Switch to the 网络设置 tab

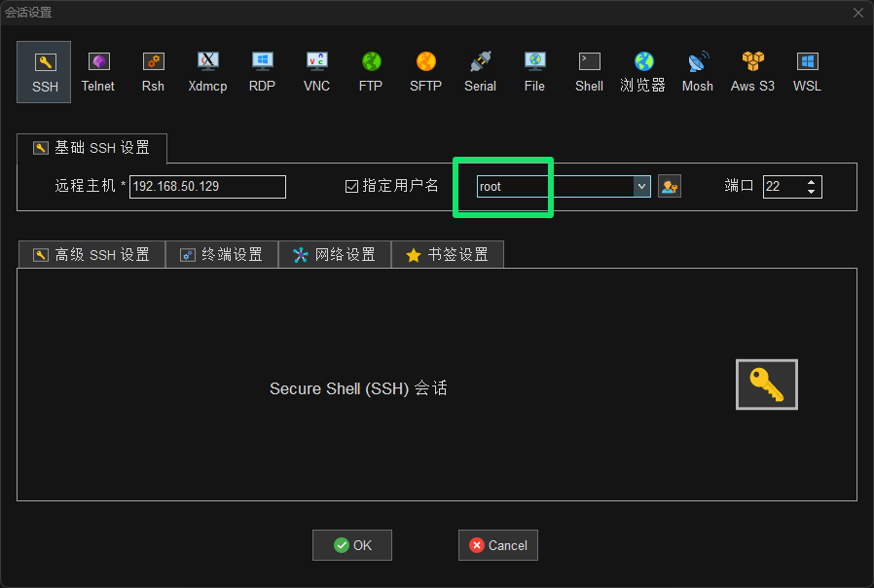(x=335, y=255)
